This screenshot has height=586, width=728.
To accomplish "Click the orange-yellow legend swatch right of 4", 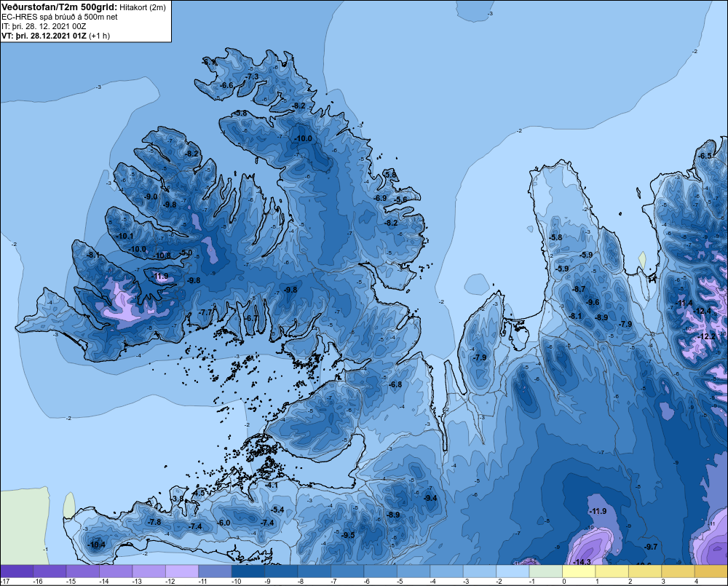I will click(x=711, y=571).
